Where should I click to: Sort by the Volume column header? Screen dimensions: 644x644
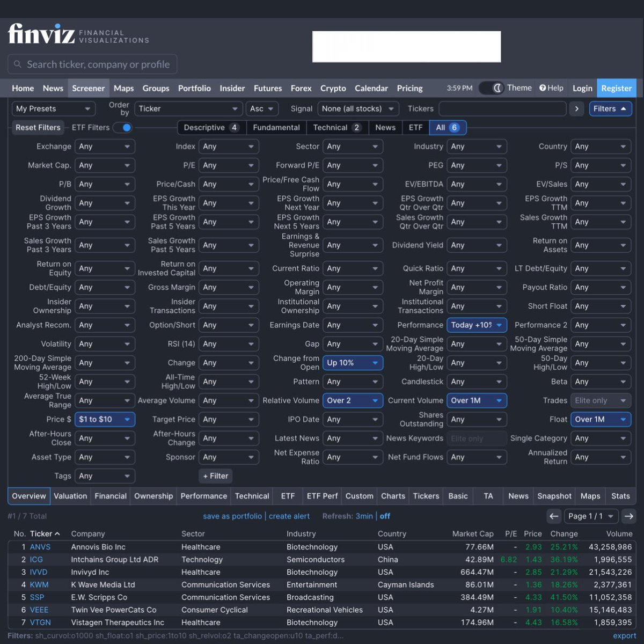(619, 534)
